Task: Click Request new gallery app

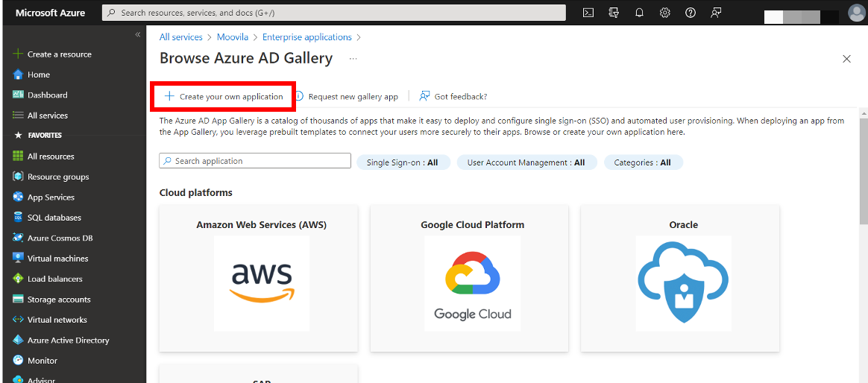Action: pos(347,97)
